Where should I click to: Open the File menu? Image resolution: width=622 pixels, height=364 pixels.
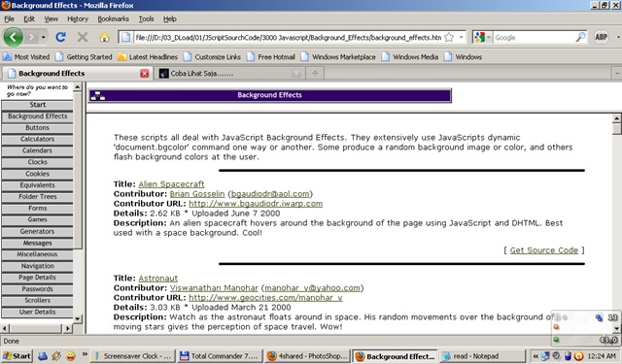[x=9, y=18]
